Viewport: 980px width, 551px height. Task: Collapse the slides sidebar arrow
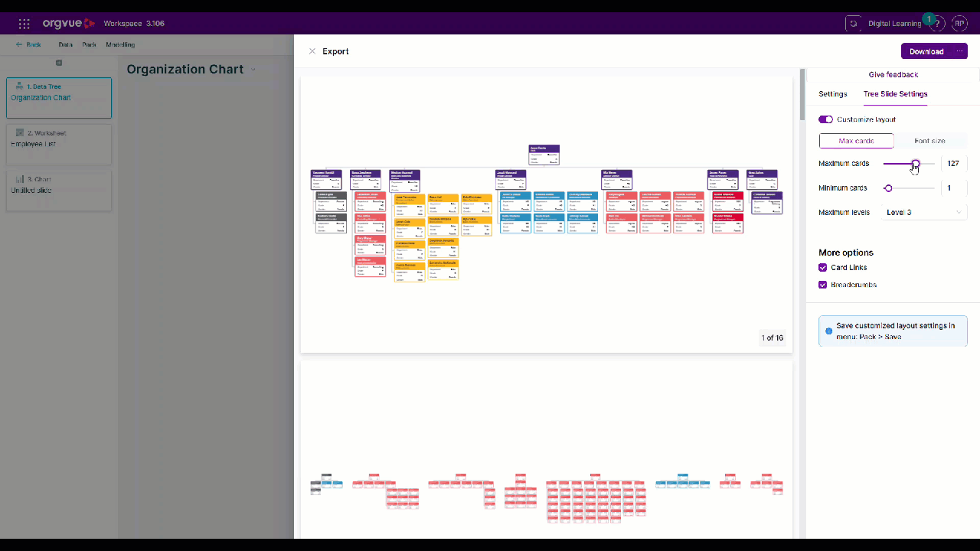pos(59,63)
